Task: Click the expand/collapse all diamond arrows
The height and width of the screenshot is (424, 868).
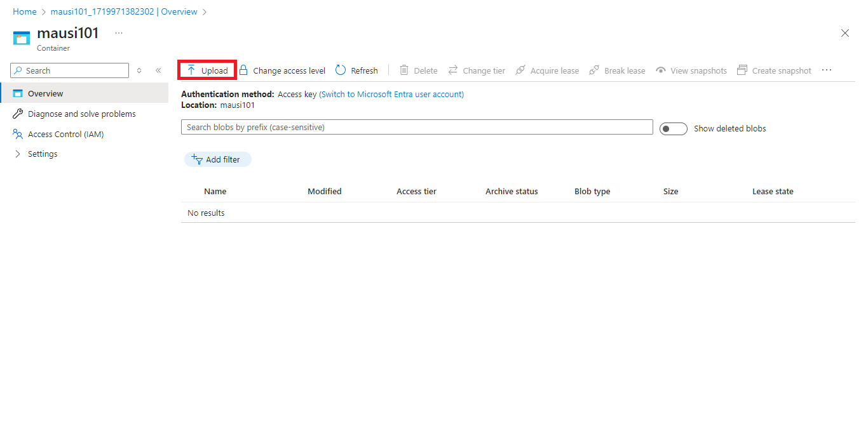Action: tap(139, 70)
